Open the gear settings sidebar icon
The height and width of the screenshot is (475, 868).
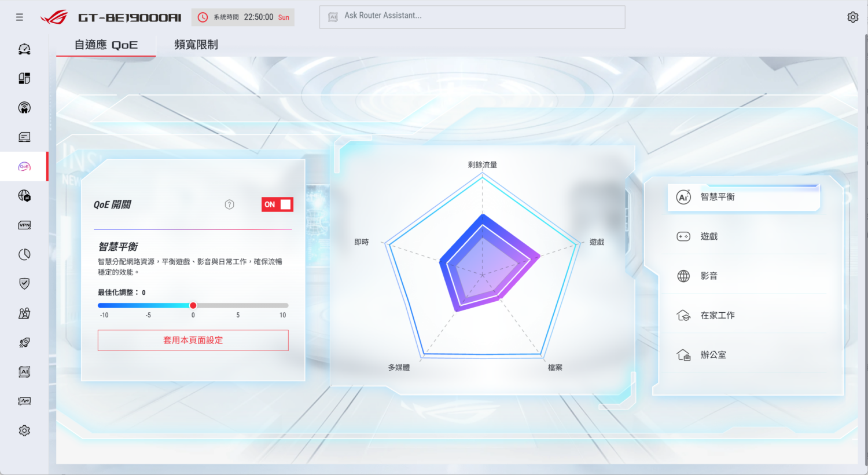point(24,430)
